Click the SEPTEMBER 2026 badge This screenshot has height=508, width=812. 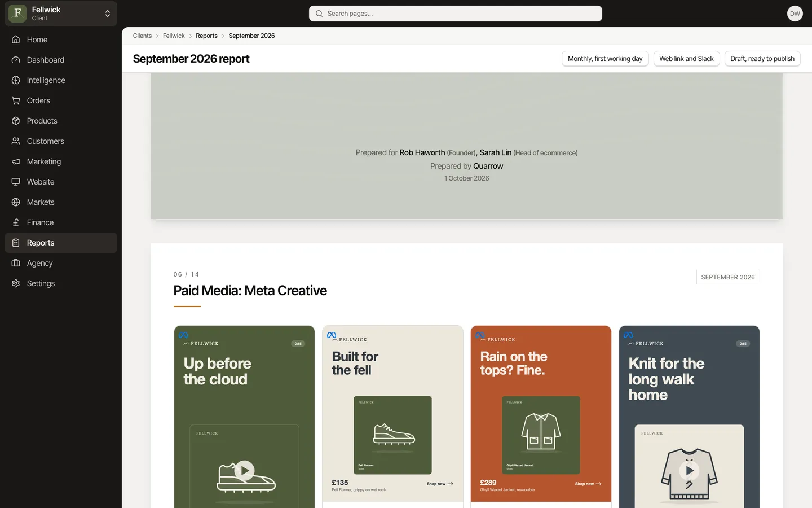(728, 277)
